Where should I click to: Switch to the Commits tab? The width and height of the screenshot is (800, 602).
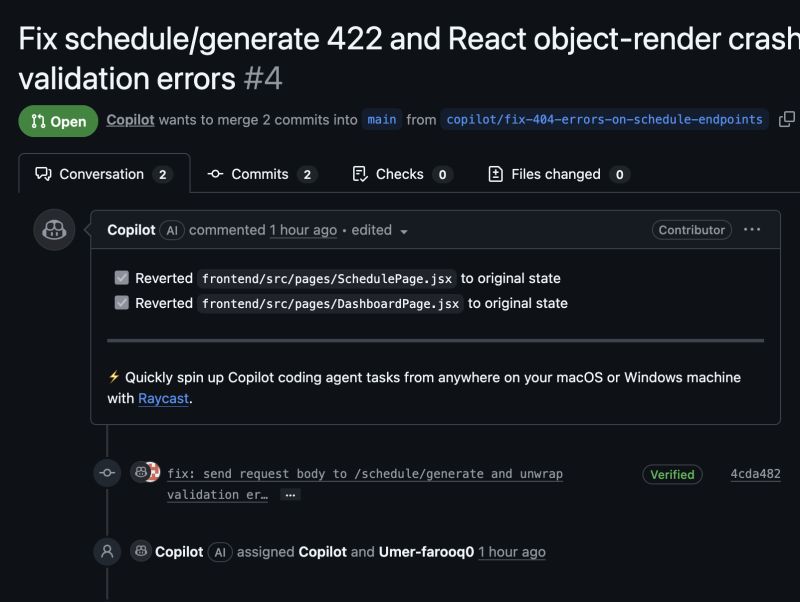point(262,173)
